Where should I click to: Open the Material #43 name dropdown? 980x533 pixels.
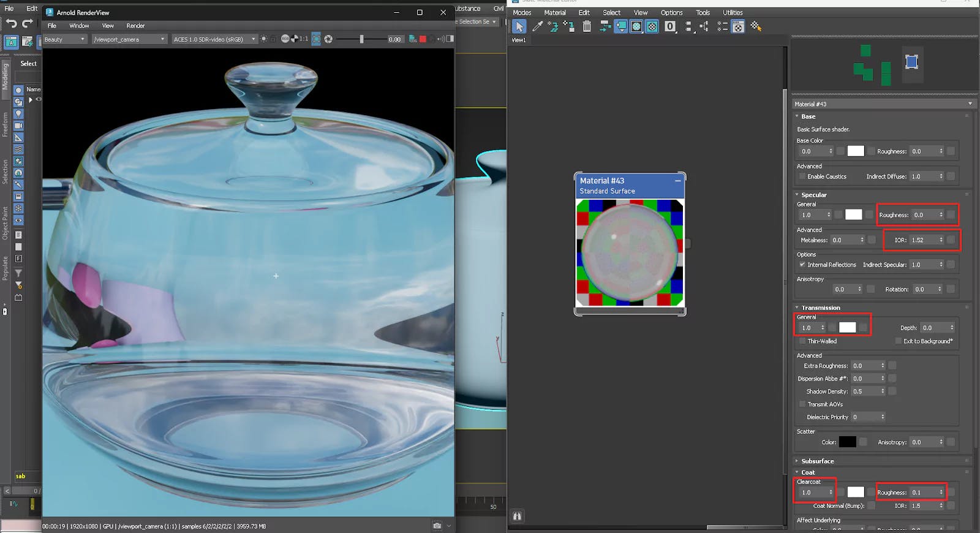tap(883, 104)
